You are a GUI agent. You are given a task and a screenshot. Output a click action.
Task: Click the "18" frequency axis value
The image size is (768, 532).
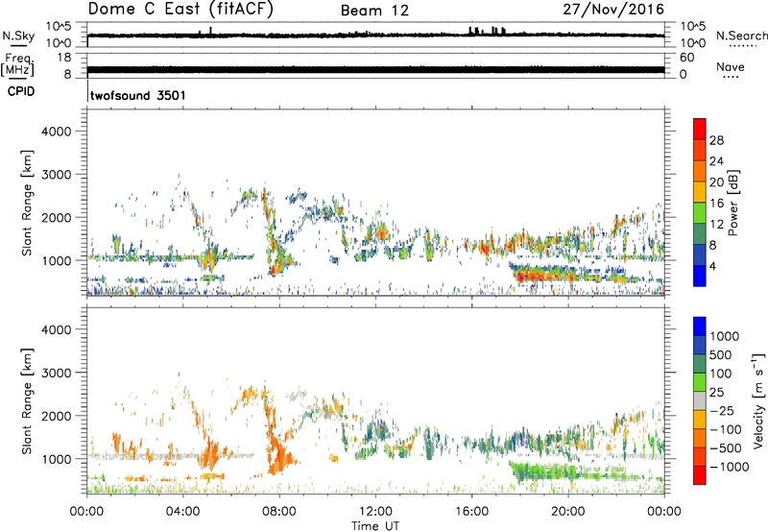(x=64, y=58)
